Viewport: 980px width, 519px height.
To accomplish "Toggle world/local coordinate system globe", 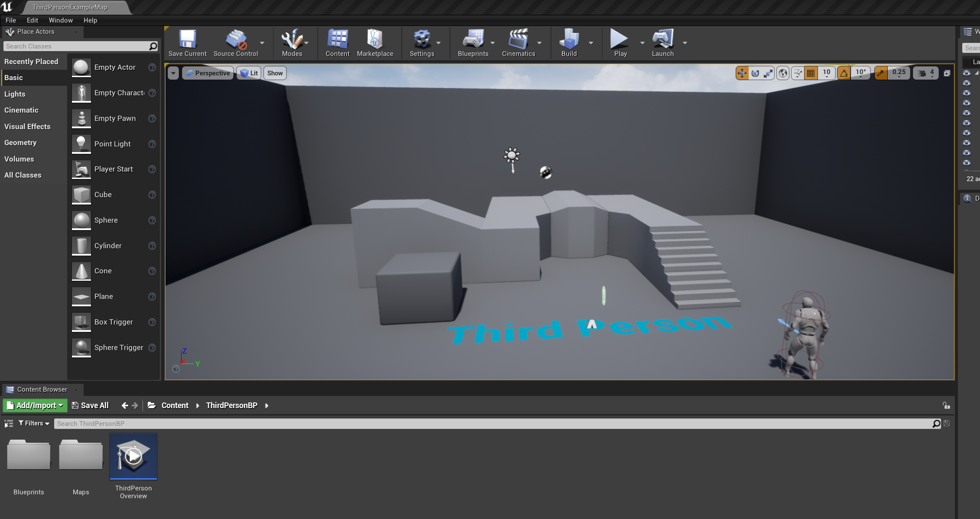I will pos(783,73).
